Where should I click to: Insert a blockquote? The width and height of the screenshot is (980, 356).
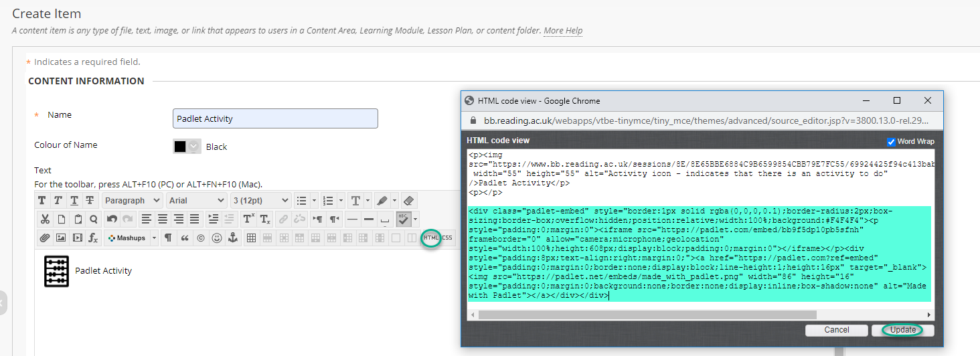click(x=184, y=238)
